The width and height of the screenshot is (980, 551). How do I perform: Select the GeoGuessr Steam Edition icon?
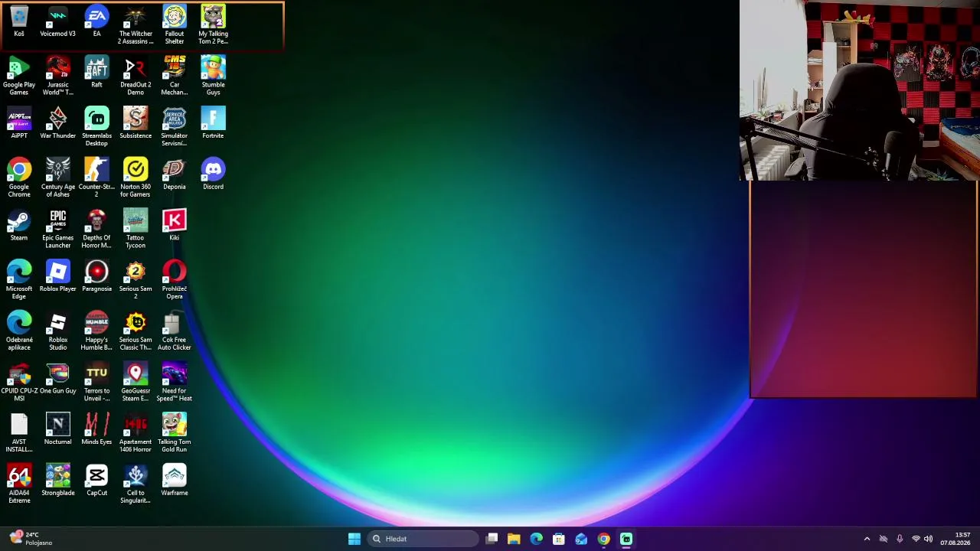pyautogui.click(x=136, y=383)
